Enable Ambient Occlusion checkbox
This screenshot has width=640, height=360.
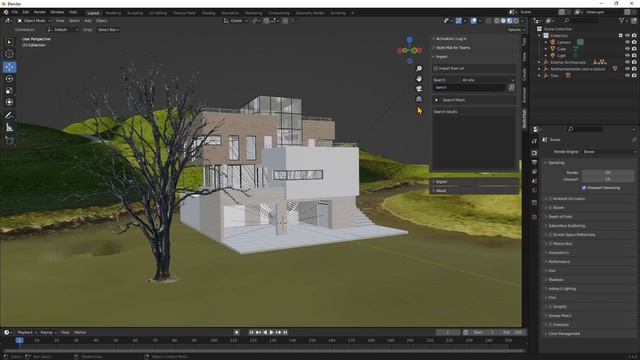pos(550,198)
